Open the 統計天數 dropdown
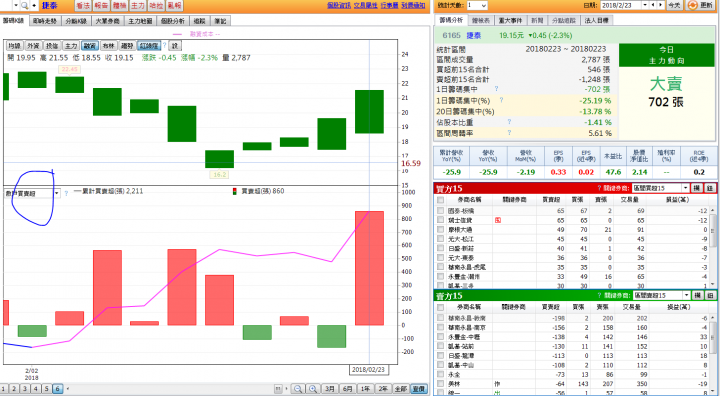 (477, 6)
